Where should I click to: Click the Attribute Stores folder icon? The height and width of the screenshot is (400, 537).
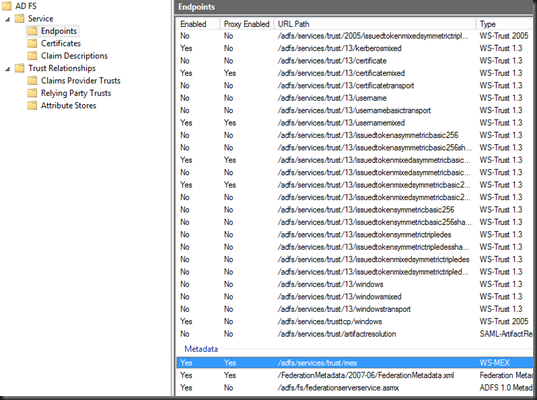tap(32, 105)
